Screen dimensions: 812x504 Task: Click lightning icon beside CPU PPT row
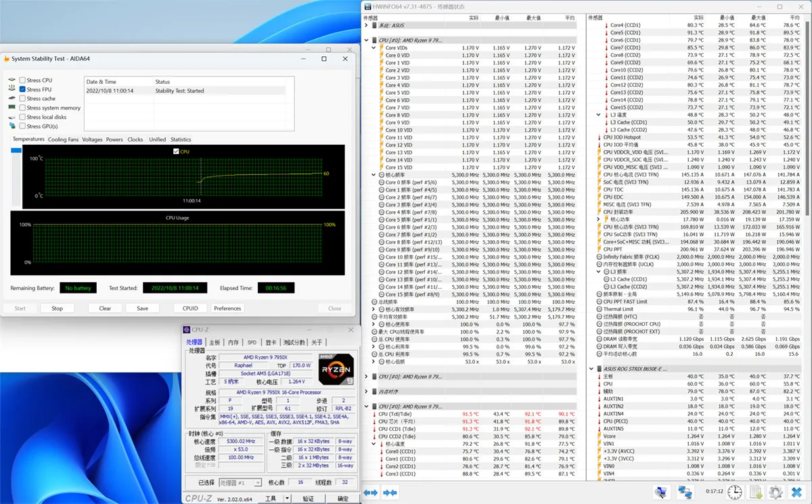click(598, 250)
